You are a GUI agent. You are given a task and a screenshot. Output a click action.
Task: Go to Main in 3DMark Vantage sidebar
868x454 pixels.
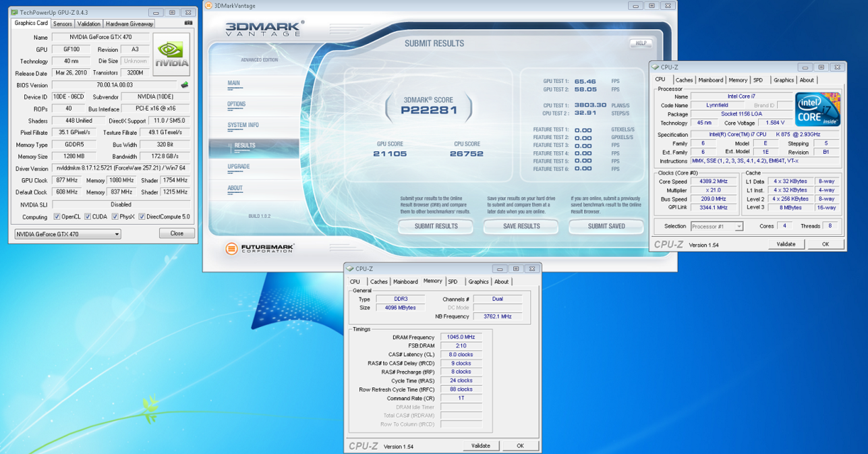234,84
